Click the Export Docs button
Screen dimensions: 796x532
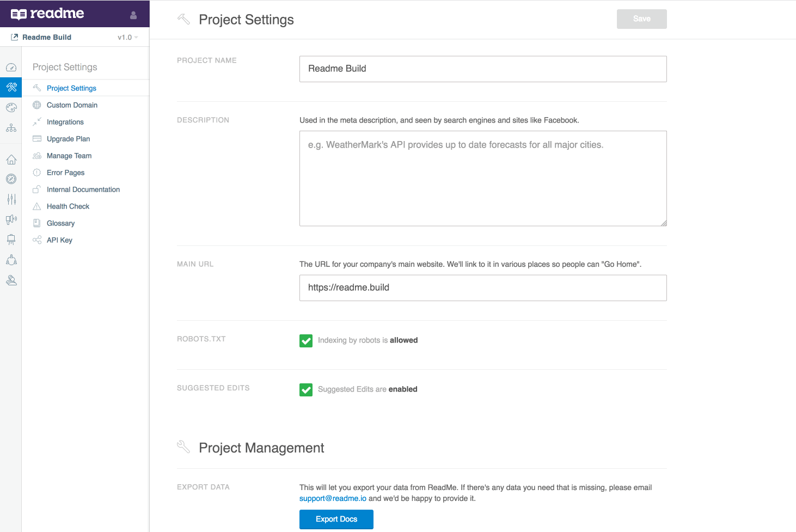pos(336,519)
